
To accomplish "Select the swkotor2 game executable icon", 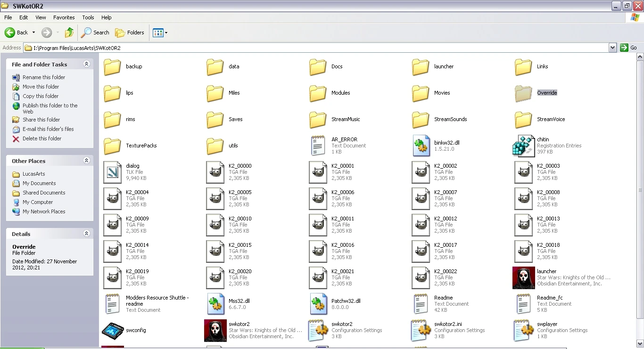I will pos(215,331).
